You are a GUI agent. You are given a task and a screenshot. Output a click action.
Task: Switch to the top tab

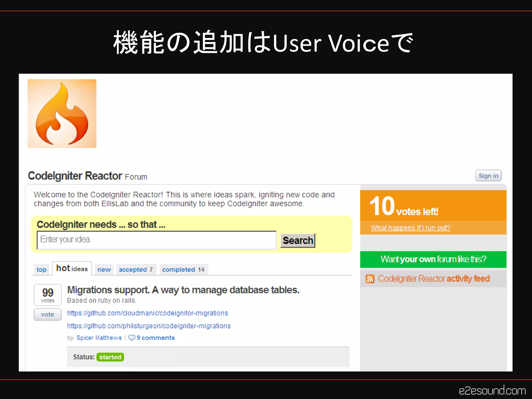(x=42, y=270)
